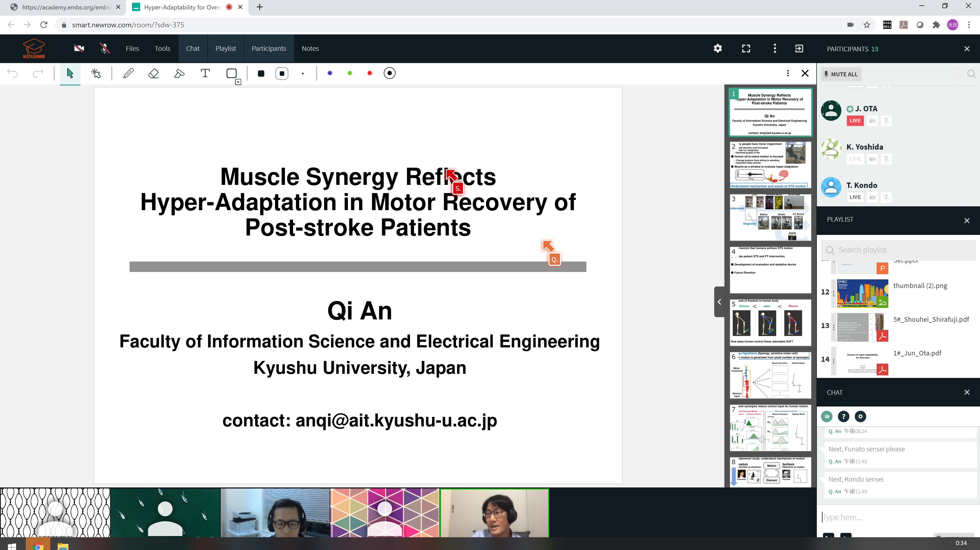
Task: Choose the large stroke size
Action: pyautogui.click(x=261, y=73)
